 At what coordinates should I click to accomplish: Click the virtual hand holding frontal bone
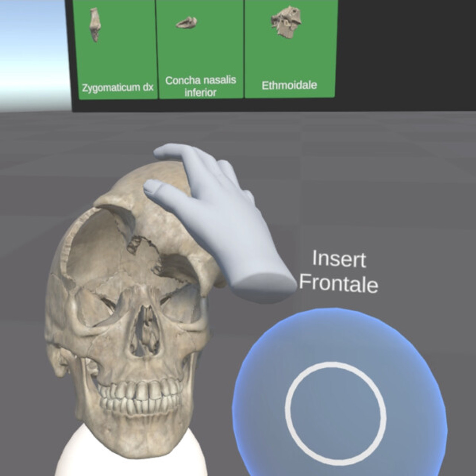(223, 223)
